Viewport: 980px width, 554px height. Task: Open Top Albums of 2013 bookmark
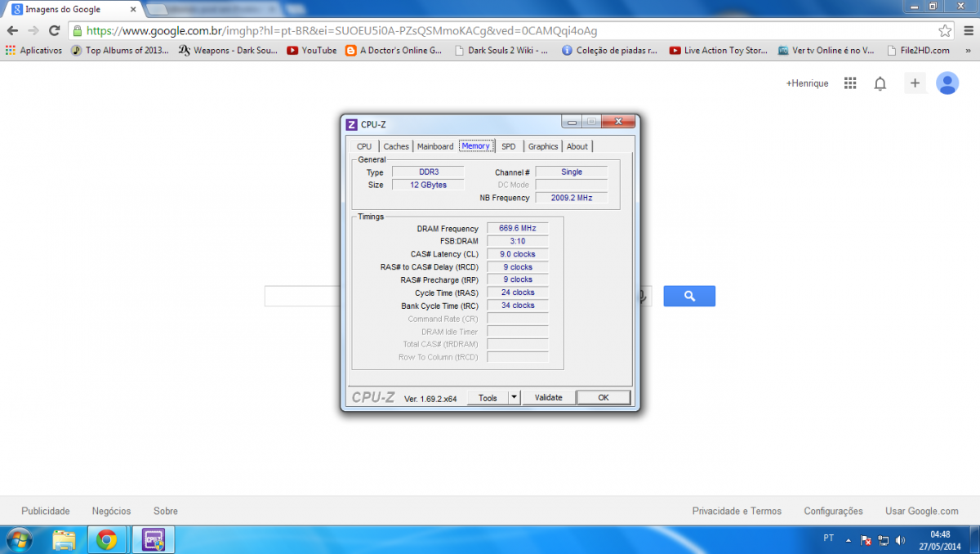pos(119,50)
